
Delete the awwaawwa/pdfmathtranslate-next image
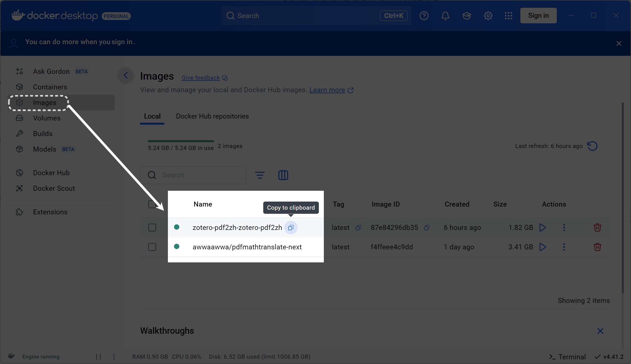point(597,247)
